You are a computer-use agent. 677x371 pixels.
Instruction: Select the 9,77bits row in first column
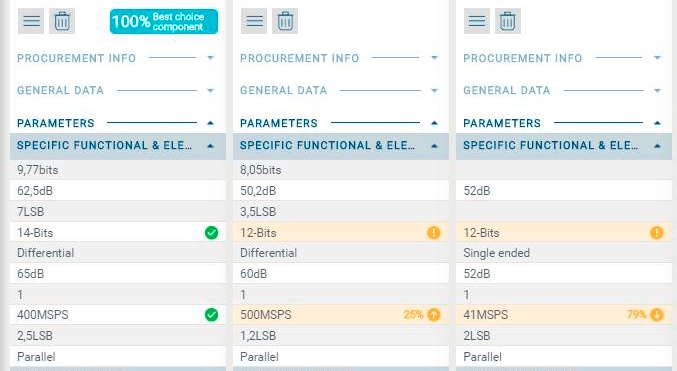coord(117,170)
